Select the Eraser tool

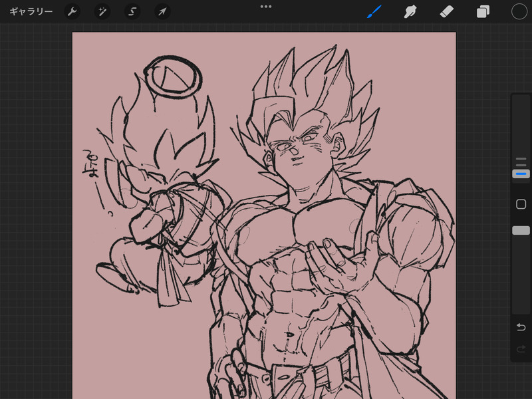pyautogui.click(x=446, y=11)
